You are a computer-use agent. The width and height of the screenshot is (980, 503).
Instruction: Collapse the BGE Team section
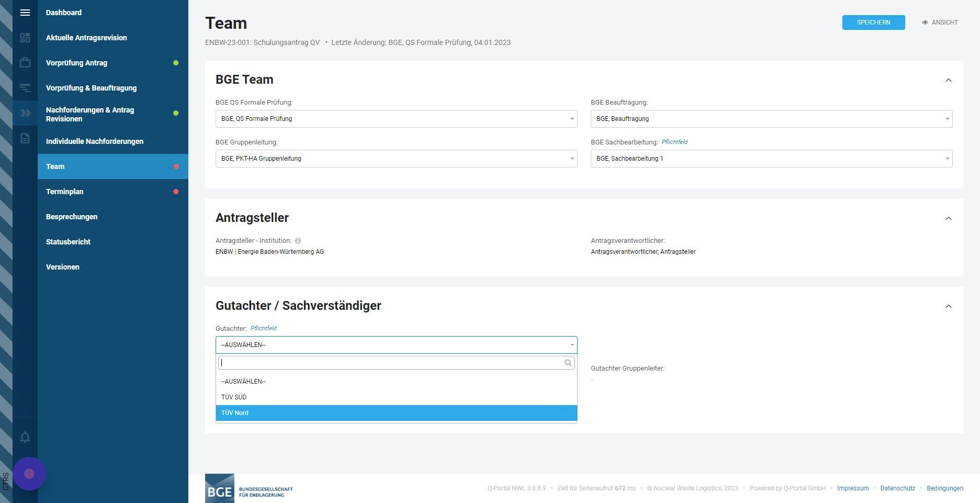pyautogui.click(x=948, y=80)
